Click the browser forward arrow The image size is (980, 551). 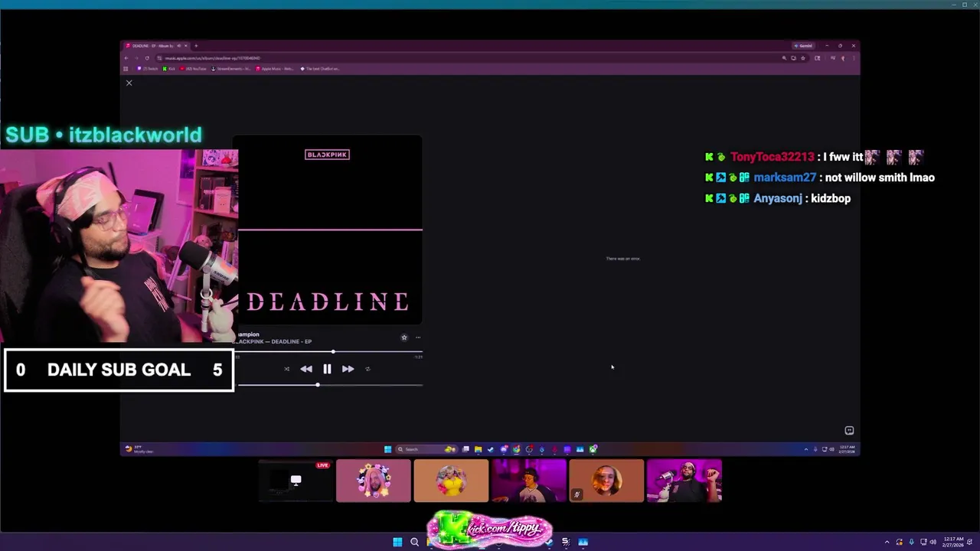(136, 58)
